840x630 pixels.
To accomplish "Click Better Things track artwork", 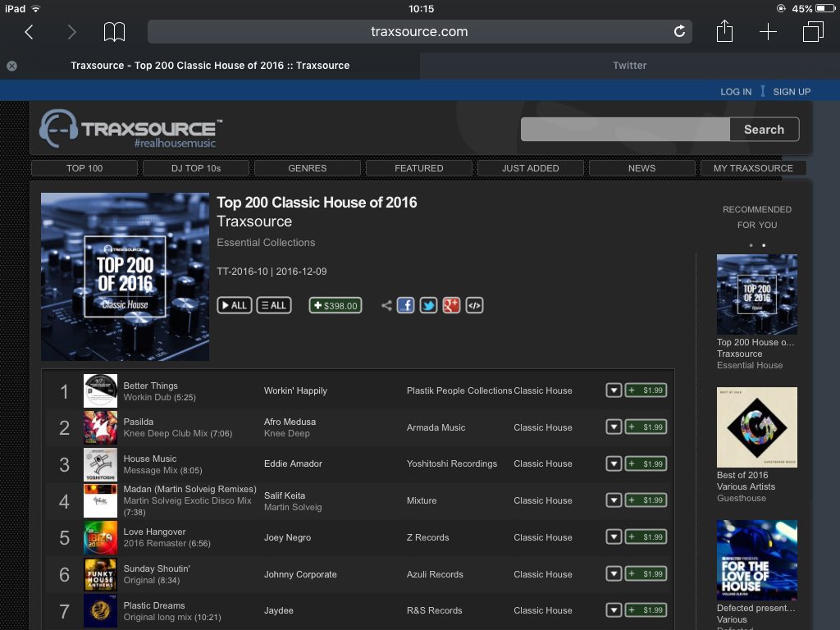I will coord(100,391).
